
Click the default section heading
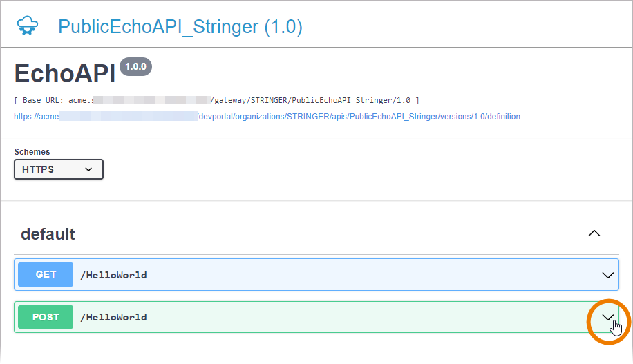pyautogui.click(x=48, y=234)
